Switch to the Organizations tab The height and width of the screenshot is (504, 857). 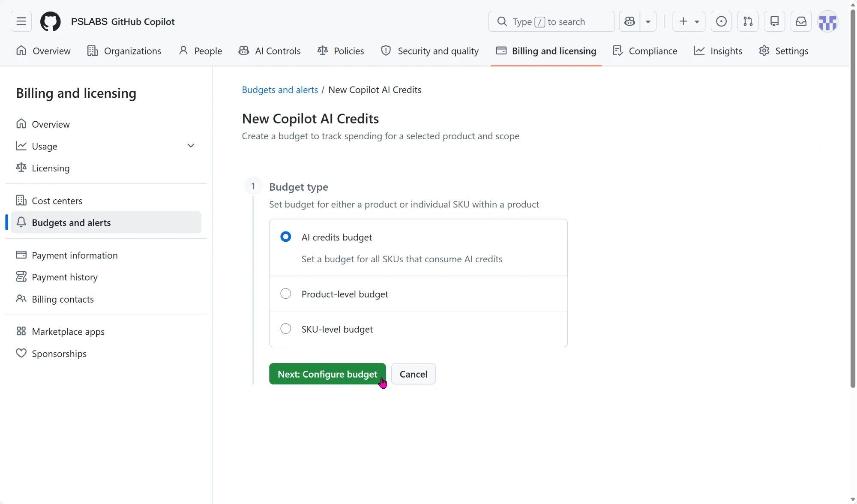(x=124, y=51)
